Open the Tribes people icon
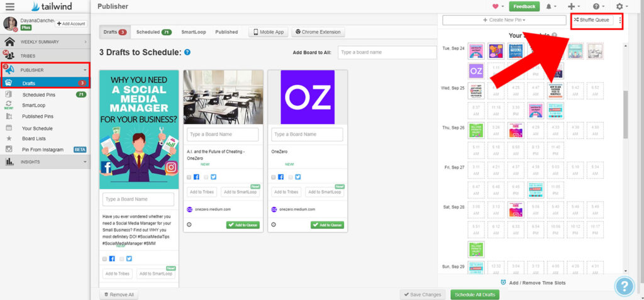Viewport: 644px width, 300px height. pos(9,55)
